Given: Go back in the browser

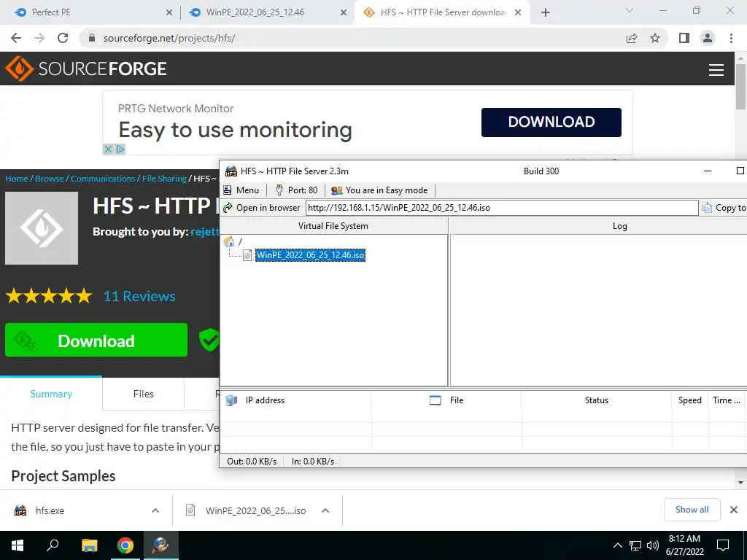Looking at the screenshot, I should tap(16, 38).
